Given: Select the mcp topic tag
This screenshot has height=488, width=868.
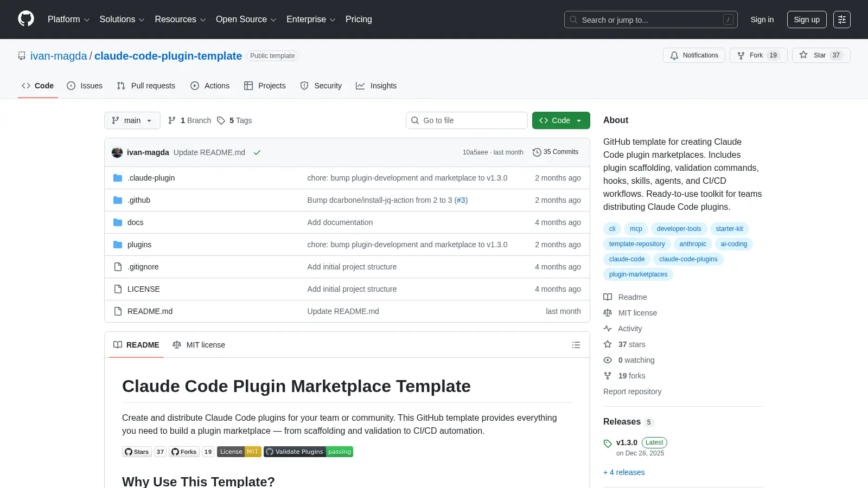Looking at the screenshot, I should [636, 229].
